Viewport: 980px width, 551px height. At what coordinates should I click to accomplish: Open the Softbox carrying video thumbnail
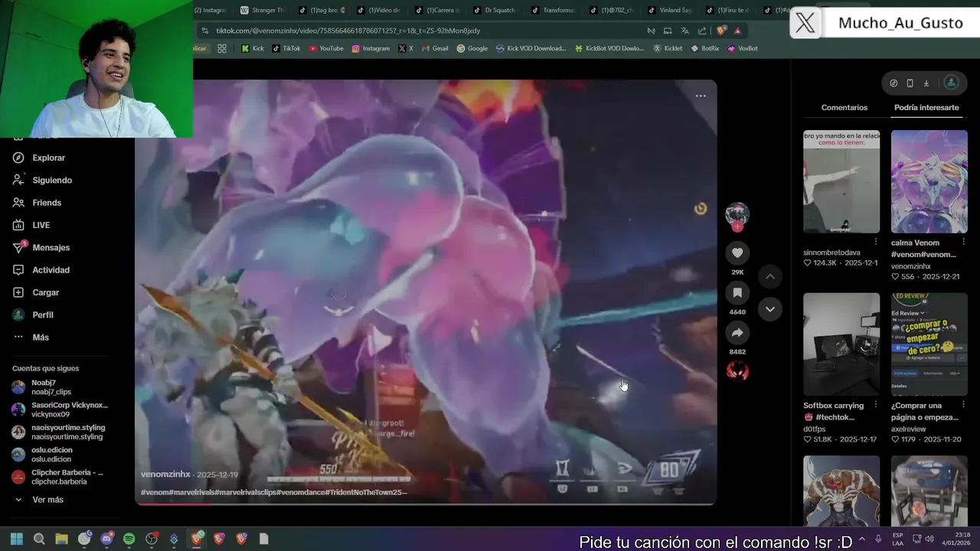point(841,344)
